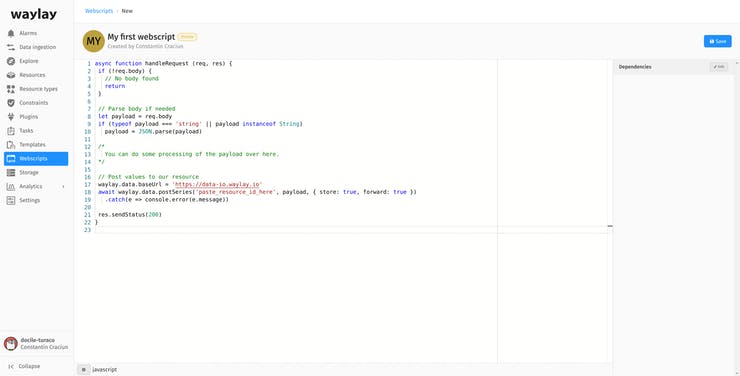Click the '// Parse body if needed' comment
Viewport: 740px width, 376px height.
[x=137, y=109]
